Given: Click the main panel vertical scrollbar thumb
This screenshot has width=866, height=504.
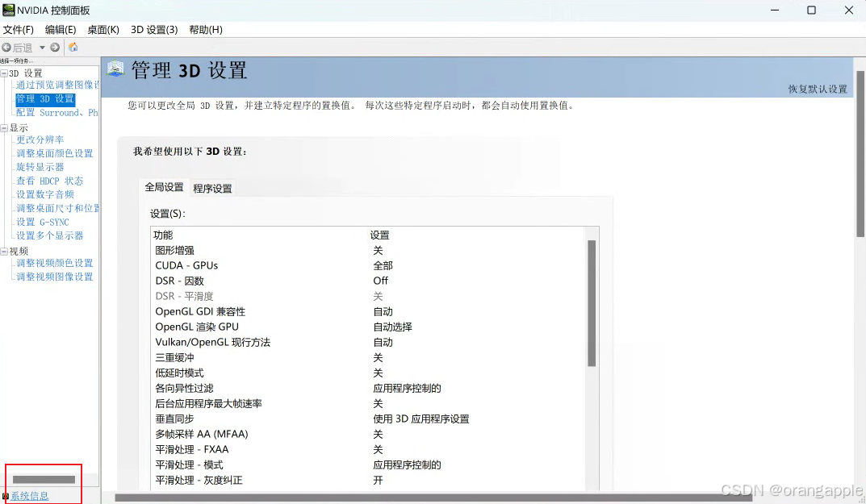Looking at the screenshot, I should pyautogui.click(x=860, y=153).
